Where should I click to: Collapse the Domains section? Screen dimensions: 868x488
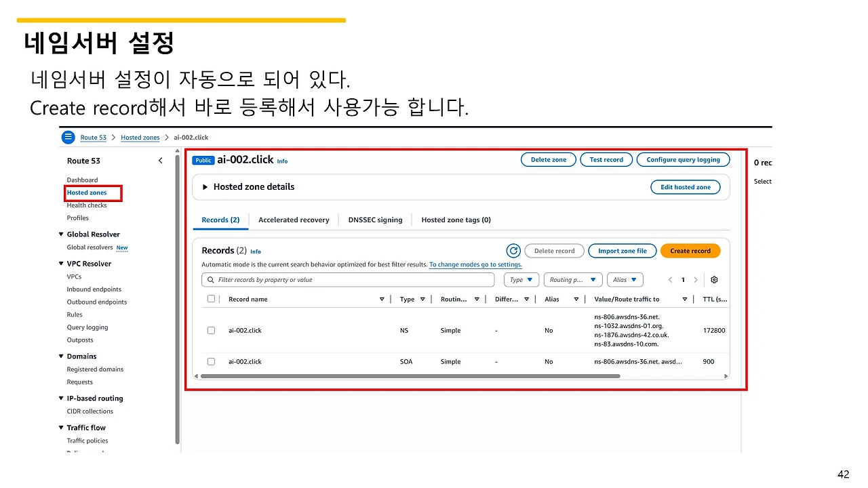point(61,357)
